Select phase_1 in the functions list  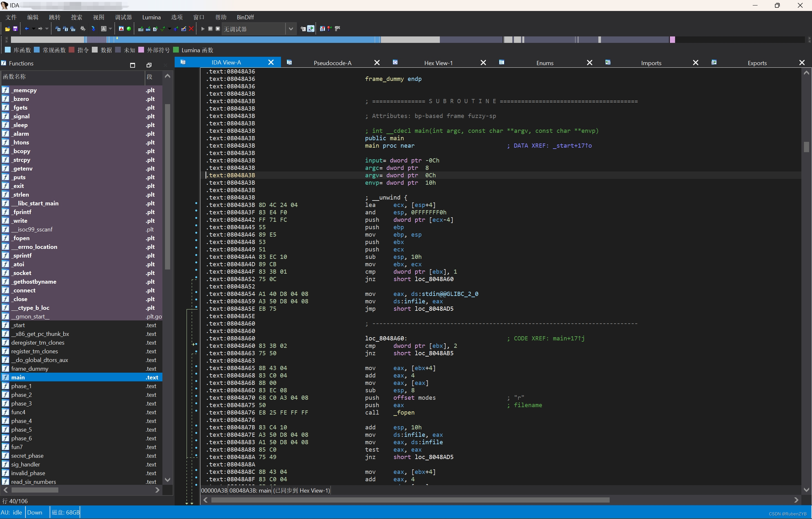pos(21,386)
